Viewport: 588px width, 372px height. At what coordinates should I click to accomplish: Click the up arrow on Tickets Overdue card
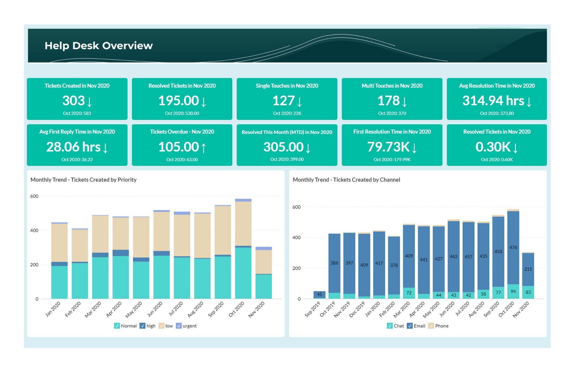click(204, 148)
